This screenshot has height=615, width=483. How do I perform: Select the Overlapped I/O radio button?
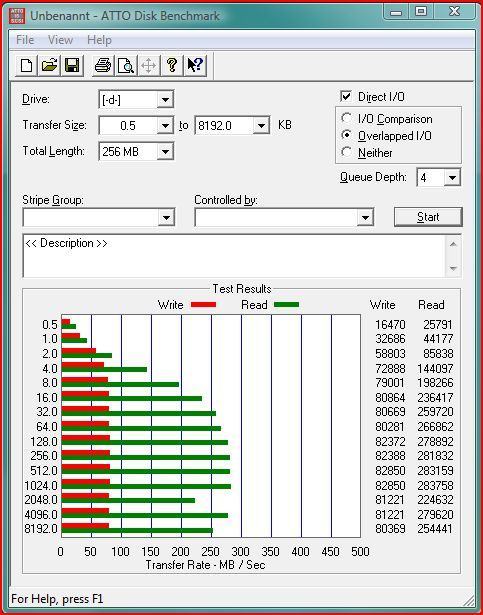(x=346, y=135)
